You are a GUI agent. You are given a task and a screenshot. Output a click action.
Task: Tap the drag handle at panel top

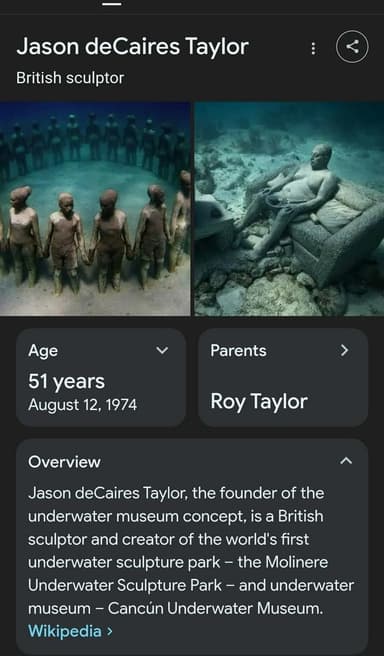(x=112, y=4)
